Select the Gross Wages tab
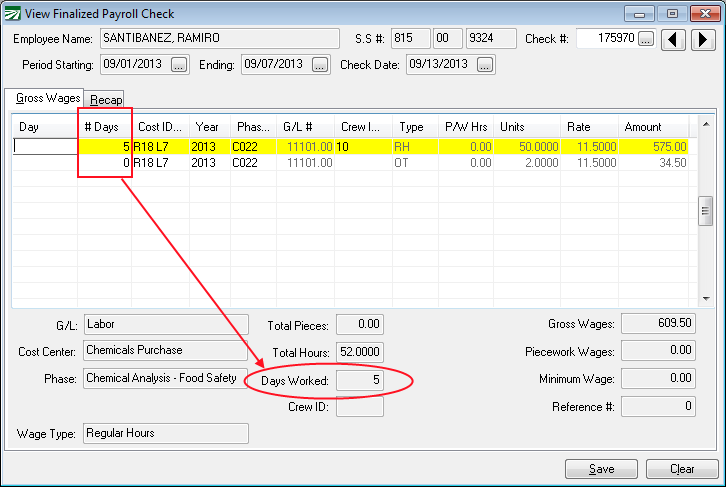The image size is (726, 487). point(48,99)
